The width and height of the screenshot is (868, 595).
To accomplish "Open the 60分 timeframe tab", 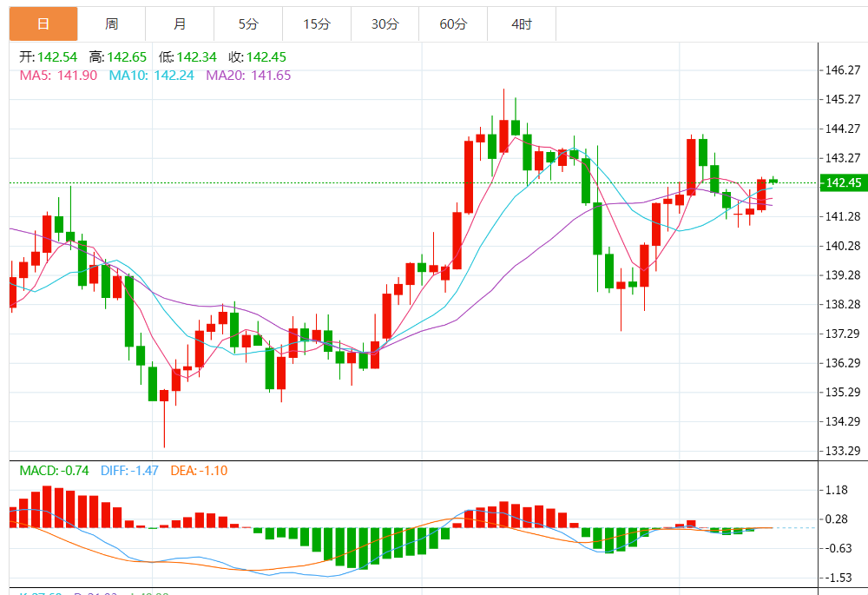I will pos(453,23).
